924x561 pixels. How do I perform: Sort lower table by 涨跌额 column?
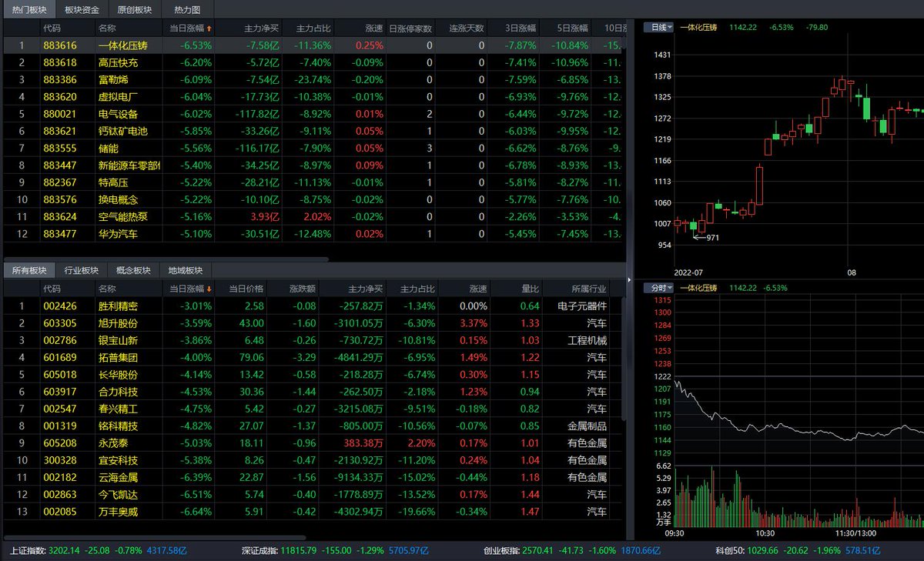pos(303,289)
